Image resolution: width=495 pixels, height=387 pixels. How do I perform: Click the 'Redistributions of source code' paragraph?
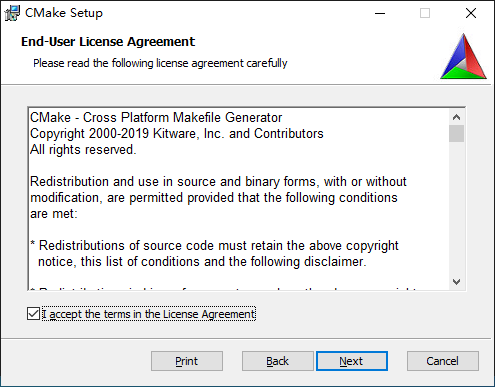pos(215,254)
